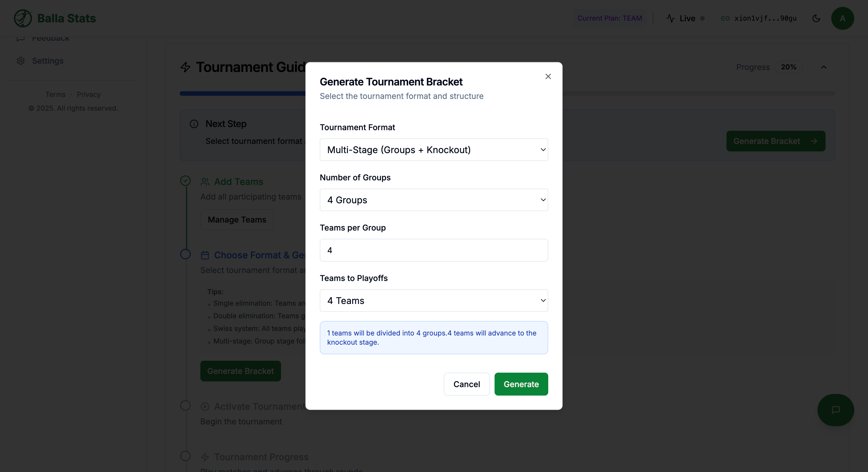Click the play icon beside Activate Tournament
Viewport: 868px width, 472px height.
(205, 406)
